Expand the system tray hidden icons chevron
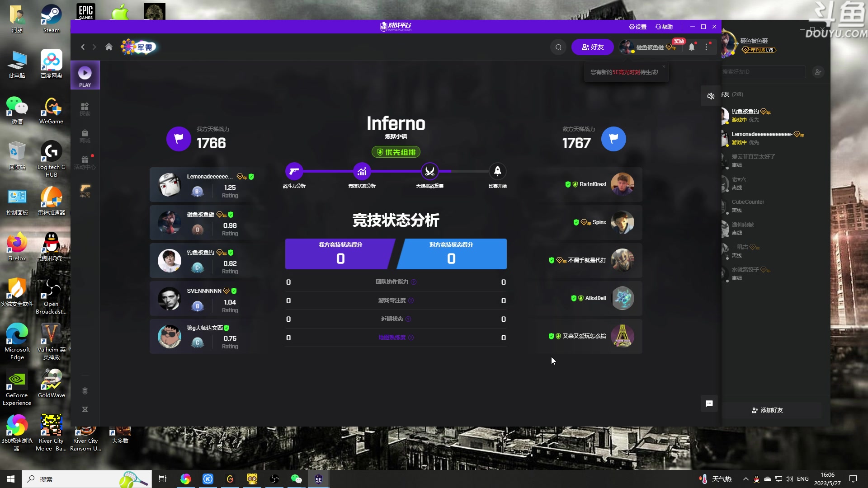Screen dimensions: 868x488 coord(746,479)
